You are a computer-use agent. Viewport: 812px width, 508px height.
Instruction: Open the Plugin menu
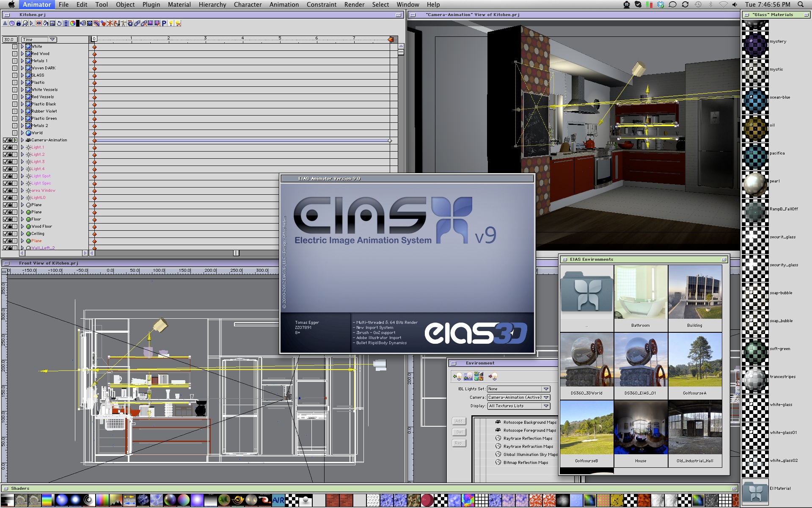[151, 4]
